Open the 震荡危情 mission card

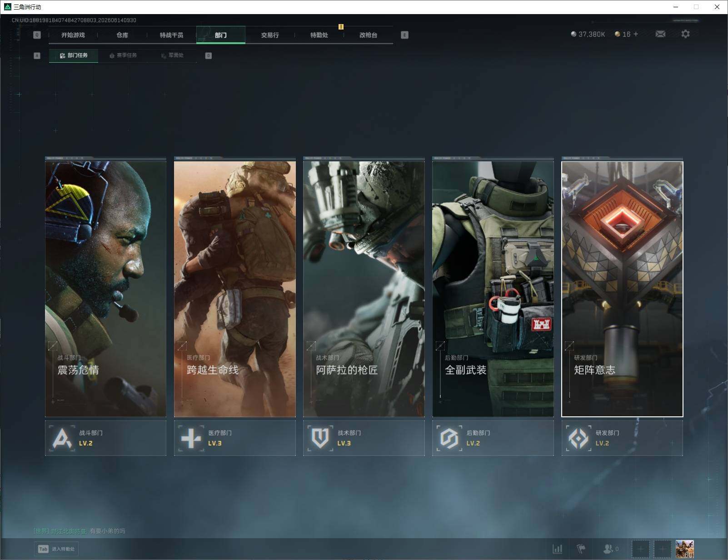pos(105,289)
